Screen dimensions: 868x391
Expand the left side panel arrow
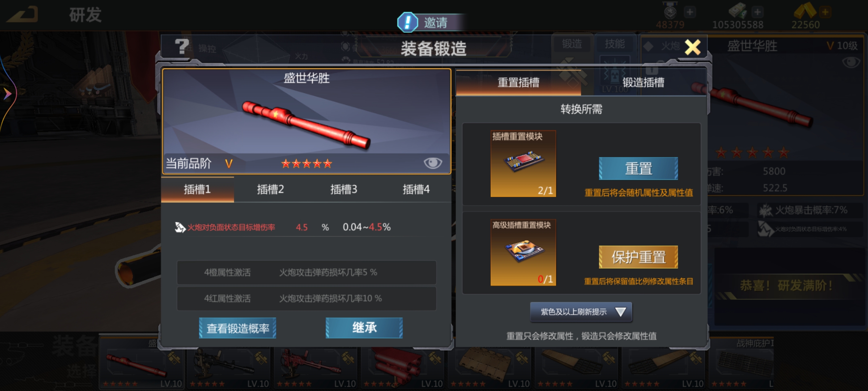tap(7, 94)
